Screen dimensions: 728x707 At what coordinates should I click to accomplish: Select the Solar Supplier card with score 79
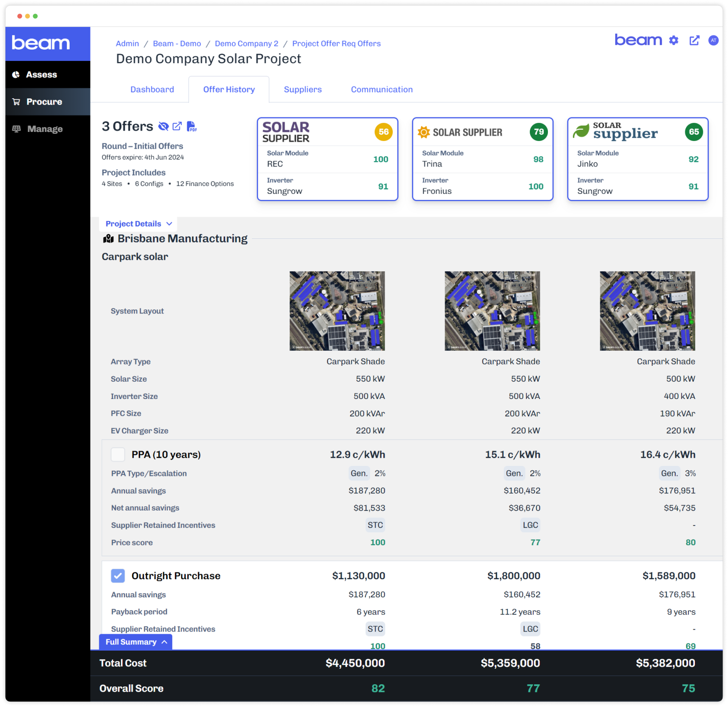point(482,159)
